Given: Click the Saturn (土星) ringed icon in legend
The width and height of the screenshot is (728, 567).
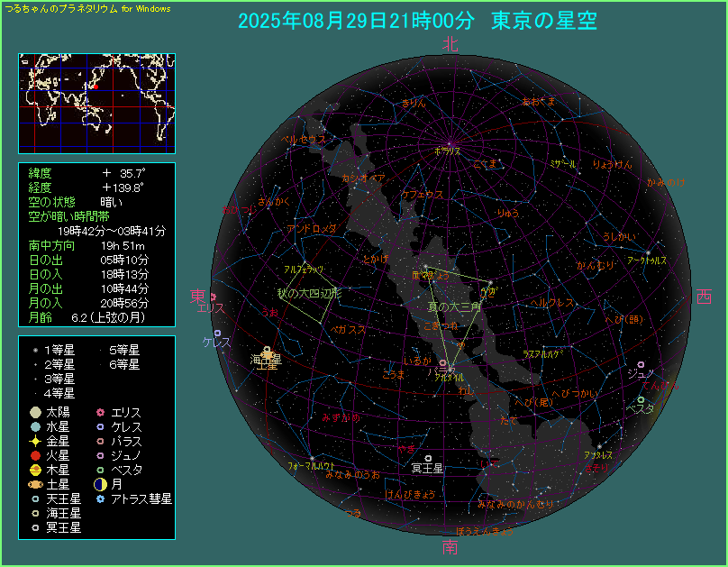Looking at the screenshot, I should coord(35,485).
